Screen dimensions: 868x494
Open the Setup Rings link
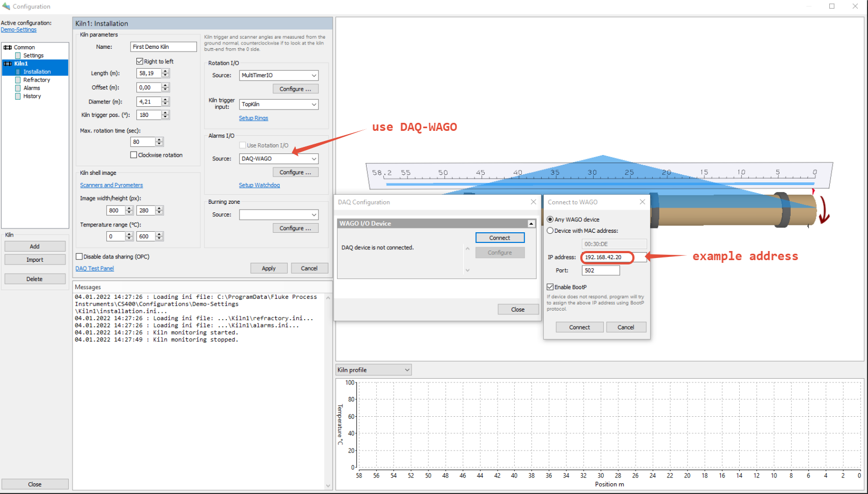click(x=253, y=118)
